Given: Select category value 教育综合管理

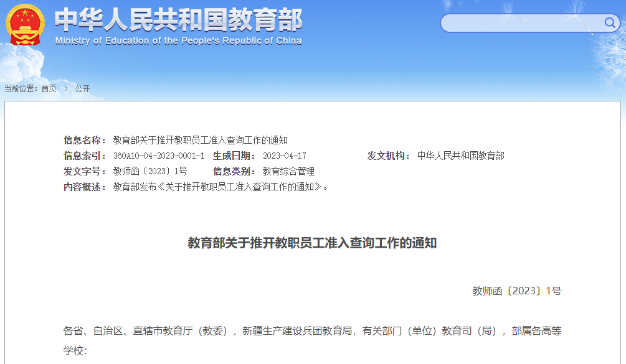Looking at the screenshot, I should (x=288, y=172).
